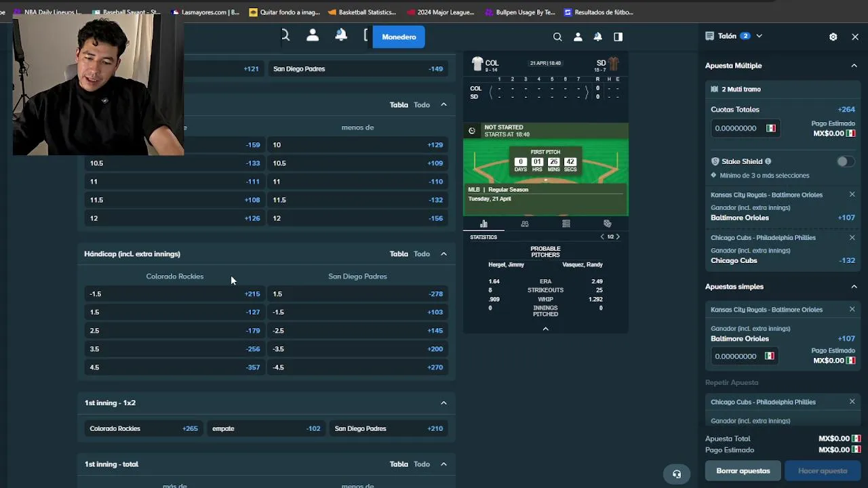Collapse the Apuestas simples section
The width and height of the screenshot is (868, 488).
(854, 287)
